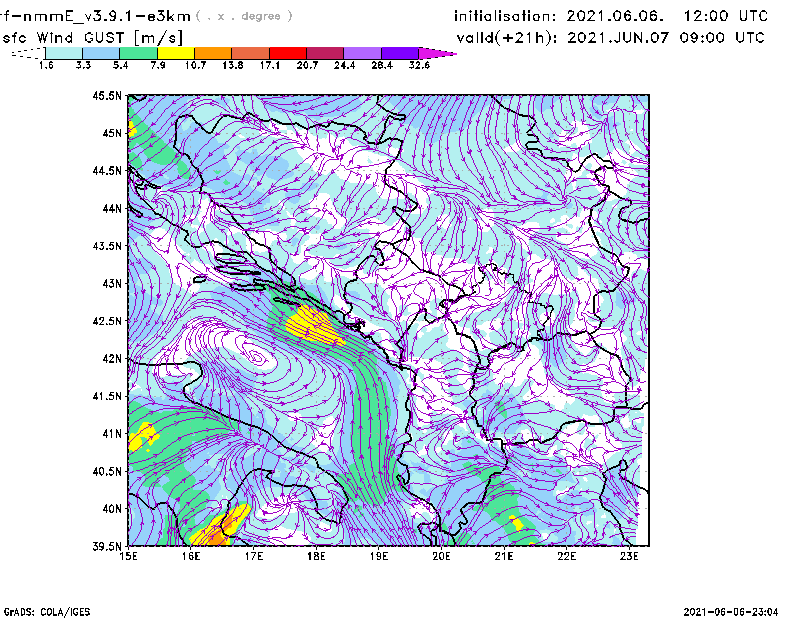800x618 pixels.
Task: Click the legend value 24.4
Action: [344, 65]
